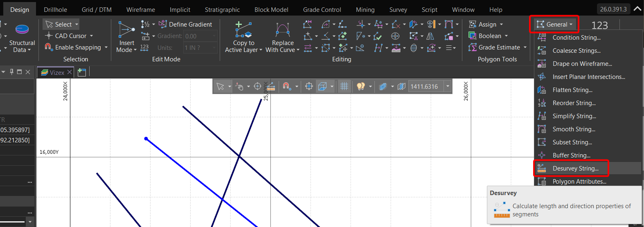Viewport: 644px width, 227px height.
Task: Choose Coalesce Strings menu item
Action: [x=588, y=51]
